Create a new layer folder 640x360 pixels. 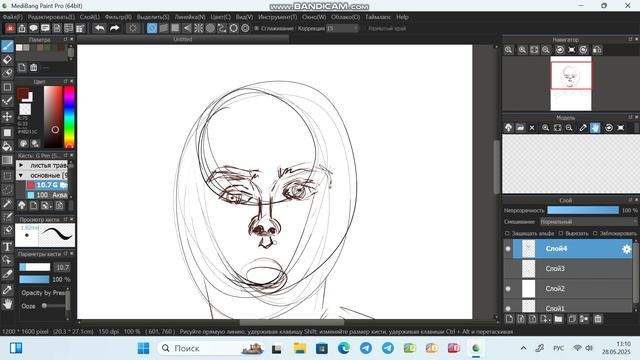[x=558, y=319]
